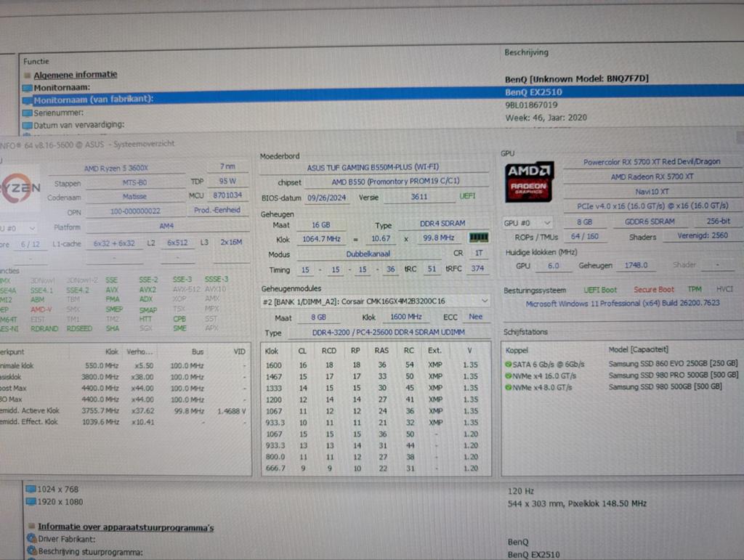Click the UEFI label beside BIOS version
This screenshot has height=560, width=744.
click(x=467, y=196)
